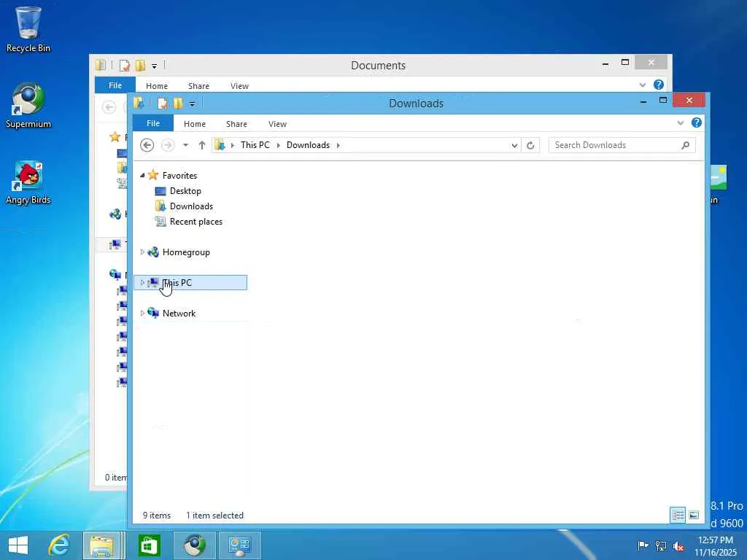Open dropdown arrow after Downloads breadcrumb
Screen dimensions: 747x560
pyautogui.click(x=338, y=145)
